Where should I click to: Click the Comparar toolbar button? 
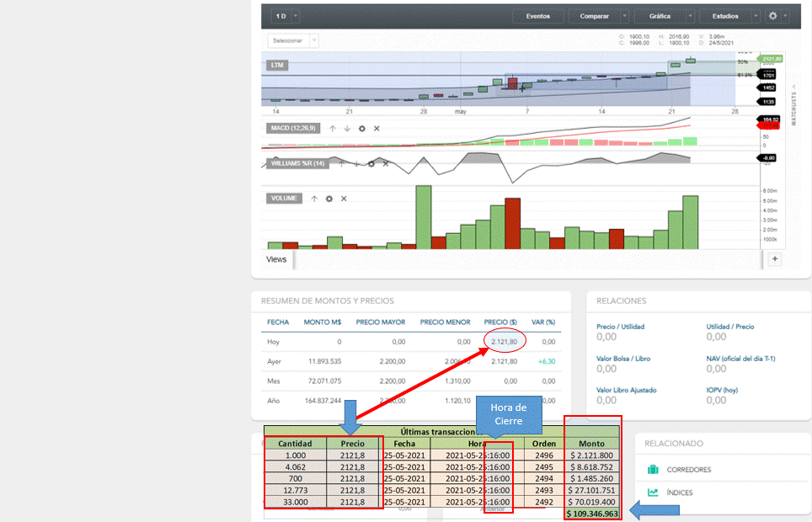(x=594, y=16)
